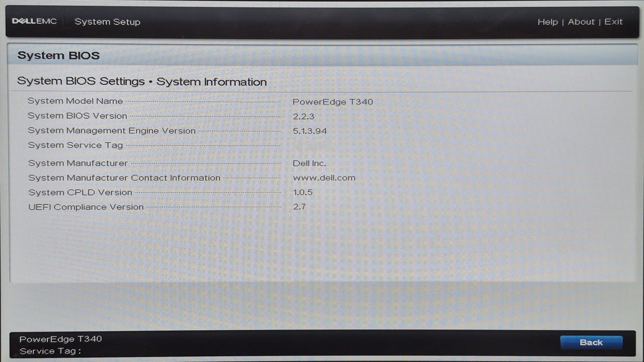Click the DELL EMC logo
Viewport: 644px width, 362px height.
pos(34,21)
